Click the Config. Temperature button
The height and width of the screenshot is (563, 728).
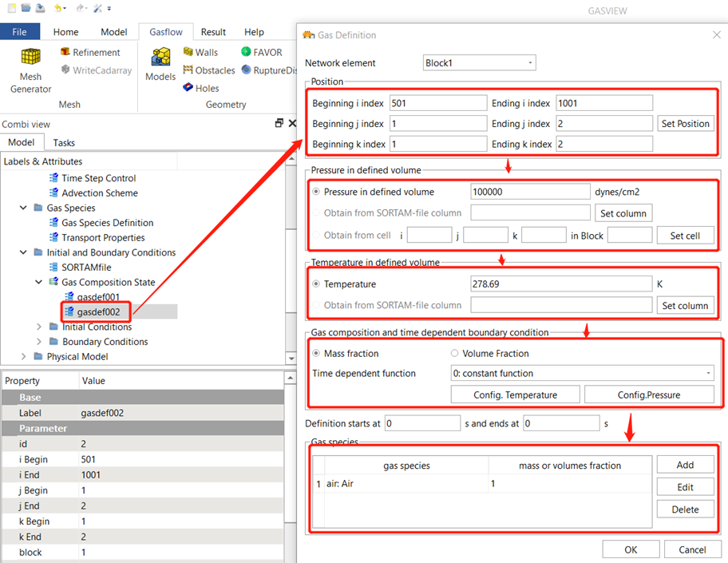point(516,394)
